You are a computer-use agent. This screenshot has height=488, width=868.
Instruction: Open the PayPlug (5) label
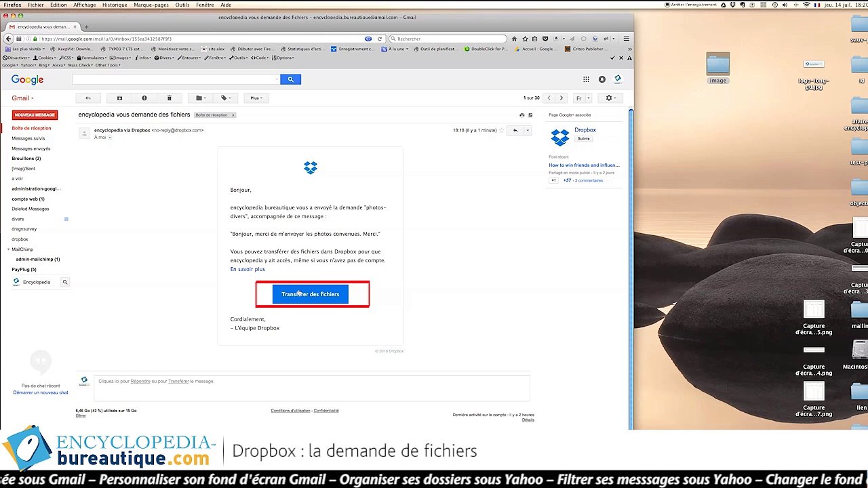(x=24, y=270)
